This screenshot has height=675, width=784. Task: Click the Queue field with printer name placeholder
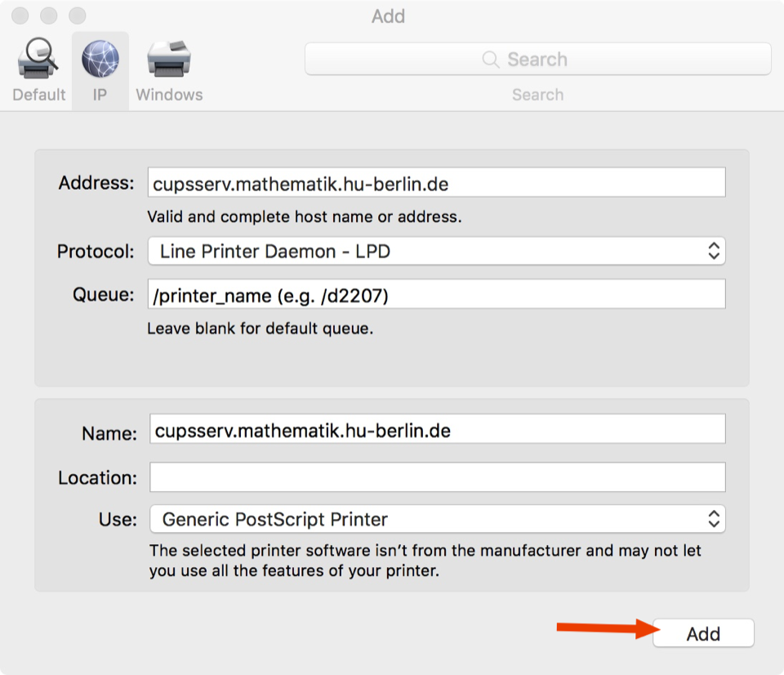(x=437, y=295)
